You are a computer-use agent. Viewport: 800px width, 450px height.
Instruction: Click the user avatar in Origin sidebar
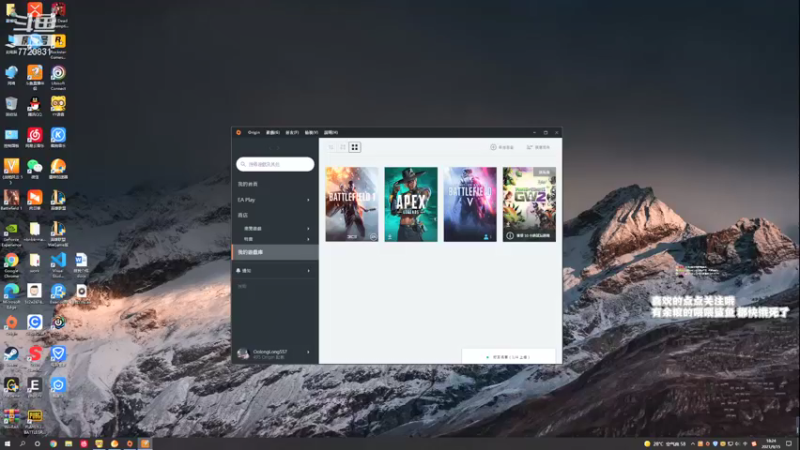pos(243,353)
